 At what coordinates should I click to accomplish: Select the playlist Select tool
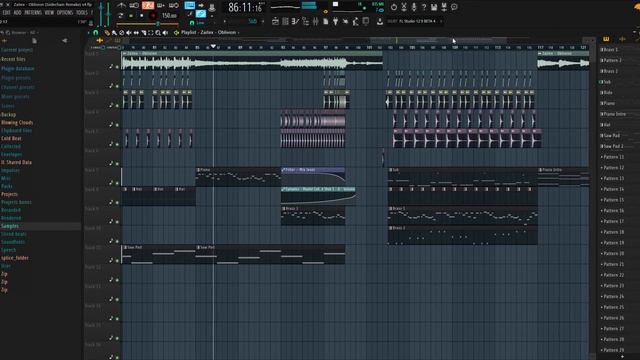[x=151, y=33]
